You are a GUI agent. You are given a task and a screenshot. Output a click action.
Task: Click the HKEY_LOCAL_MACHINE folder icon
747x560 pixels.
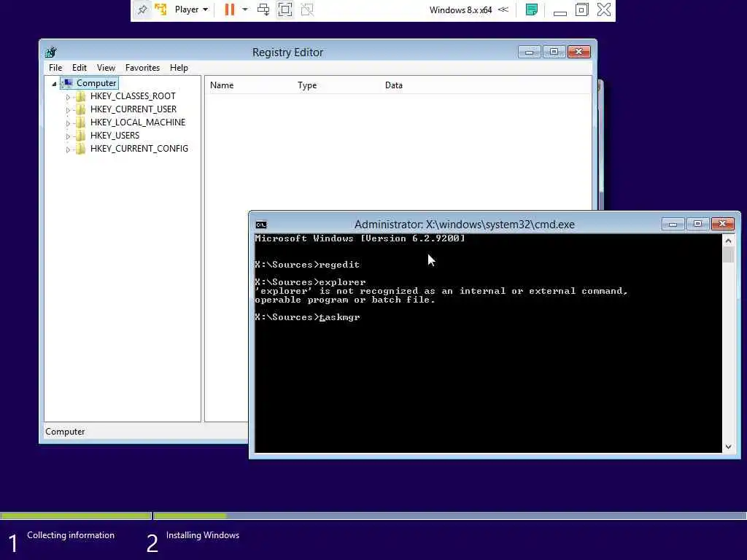pyautogui.click(x=81, y=122)
